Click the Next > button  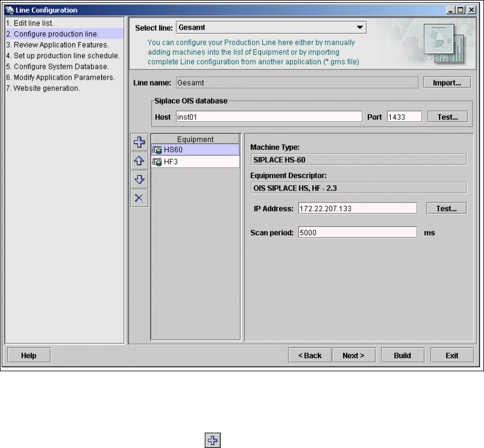[x=354, y=355]
